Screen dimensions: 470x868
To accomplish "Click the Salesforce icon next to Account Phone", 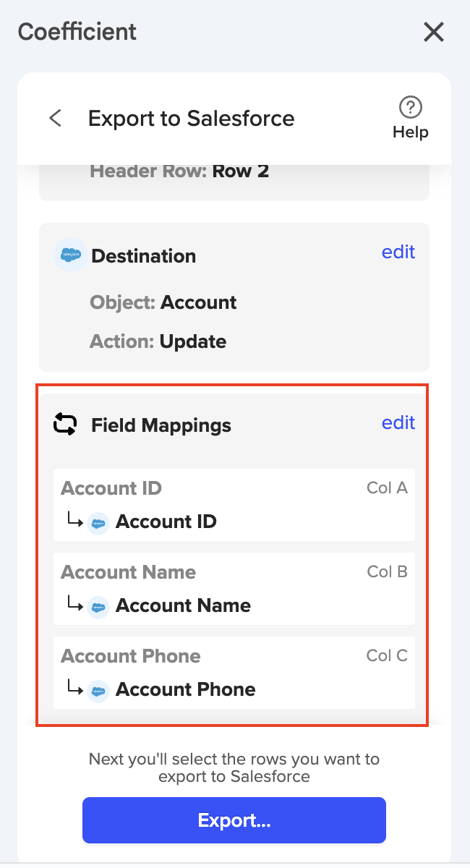I will 98,690.
